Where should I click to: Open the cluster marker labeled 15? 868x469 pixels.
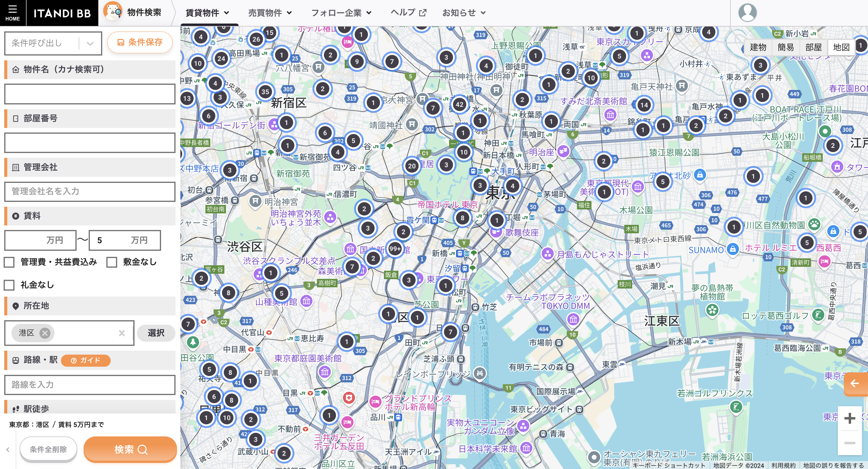pyautogui.click(x=270, y=33)
